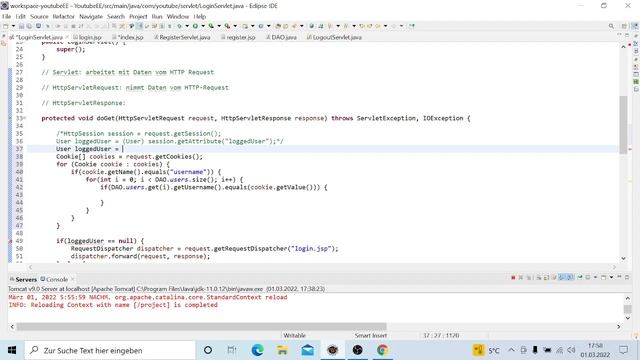Open the Windows Start menu
The width and height of the screenshot is (640, 360).
(12, 350)
